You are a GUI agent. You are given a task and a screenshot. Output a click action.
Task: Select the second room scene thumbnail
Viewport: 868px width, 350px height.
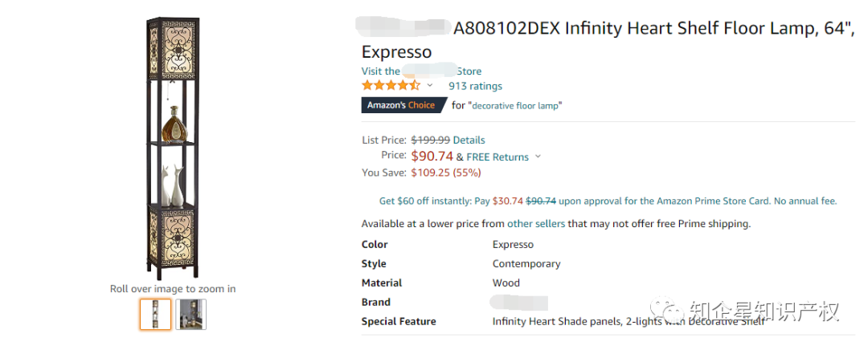[190, 314]
